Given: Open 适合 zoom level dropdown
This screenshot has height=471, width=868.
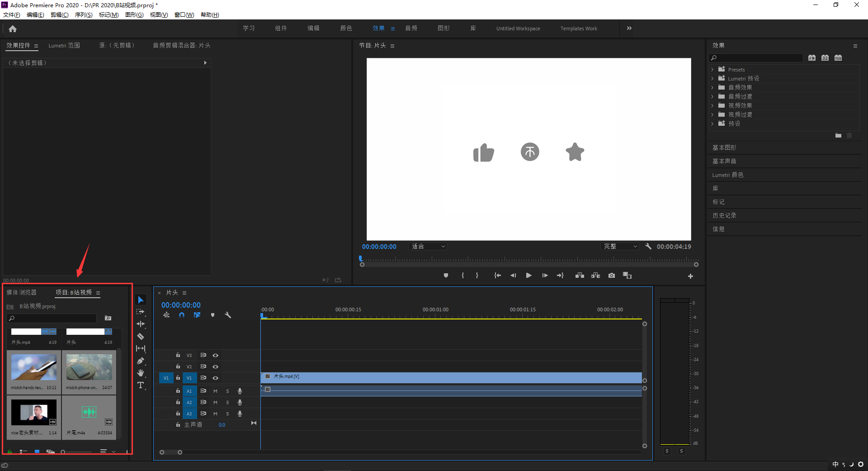Looking at the screenshot, I should pyautogui.click(x=428, y=246).
